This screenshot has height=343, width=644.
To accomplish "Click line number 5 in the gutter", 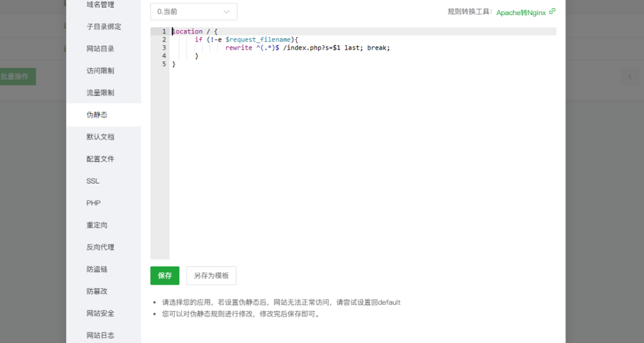I will (x=164, y=64).
